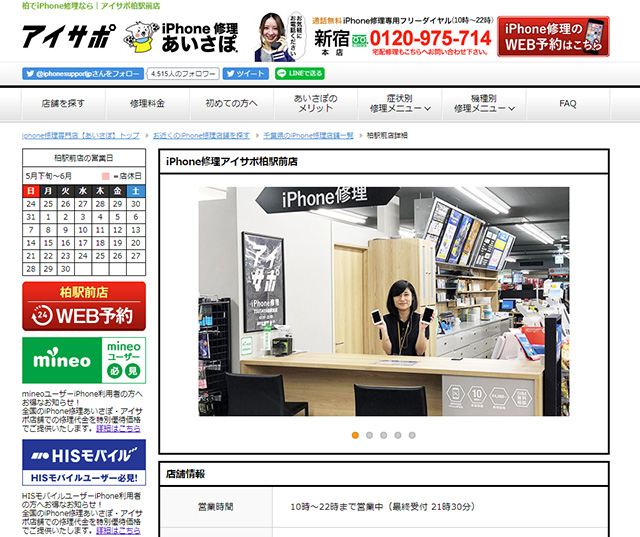
Task: Open the iPhone修理のWEB予約はこちら banner
Action: coord(553,37)
